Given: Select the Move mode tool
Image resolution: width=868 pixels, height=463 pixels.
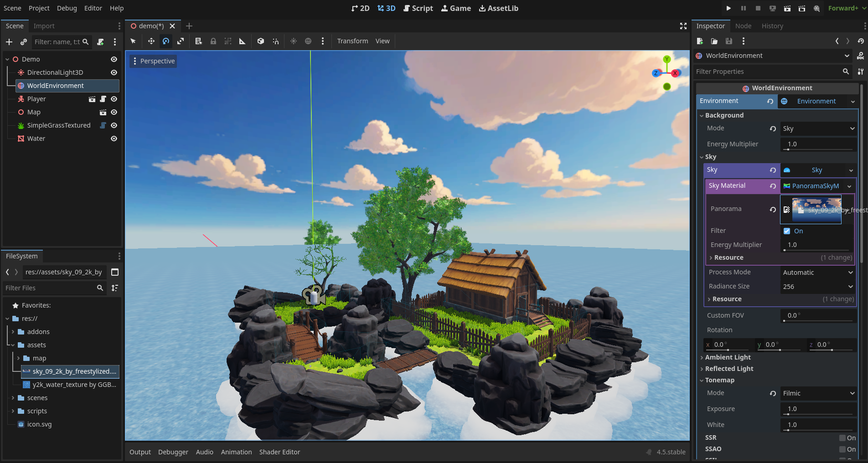Looking at the screenshot, I should point(151,41).
